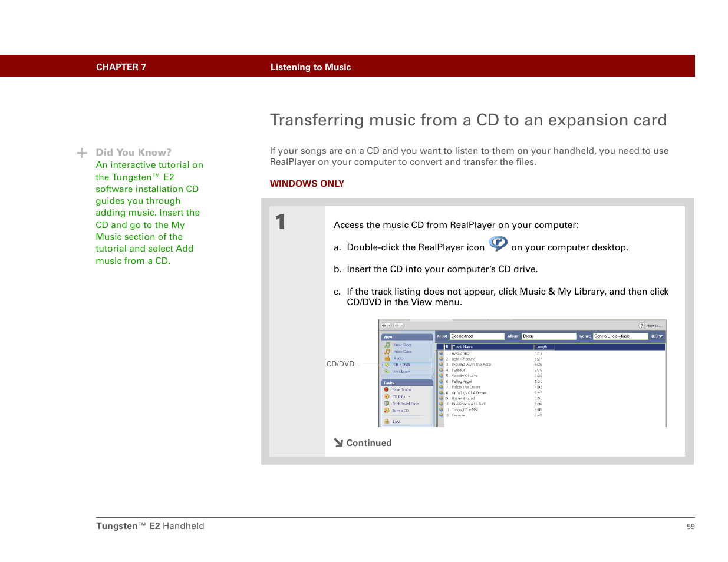
Task: Click the track icon beside Higher Ground
Action: pos(441,398)
